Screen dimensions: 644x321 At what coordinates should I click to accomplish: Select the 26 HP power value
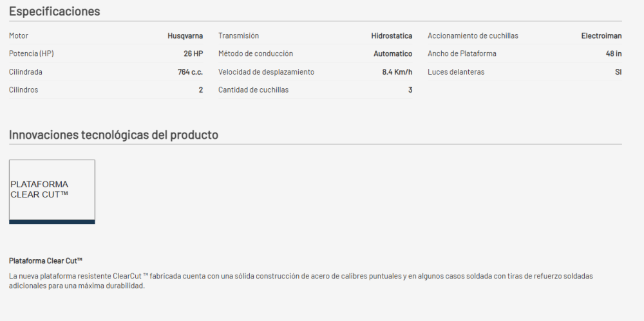pyautogui.click(x=193, y=54)
